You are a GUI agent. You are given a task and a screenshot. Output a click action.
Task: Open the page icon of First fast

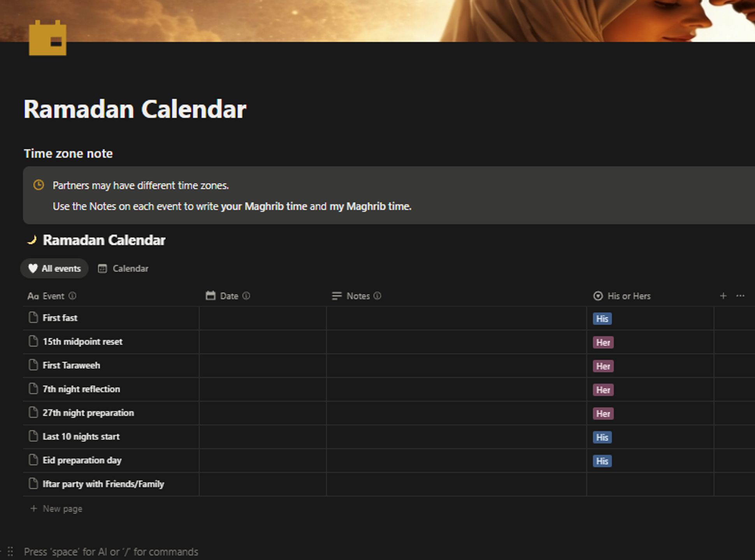[33, 317]
